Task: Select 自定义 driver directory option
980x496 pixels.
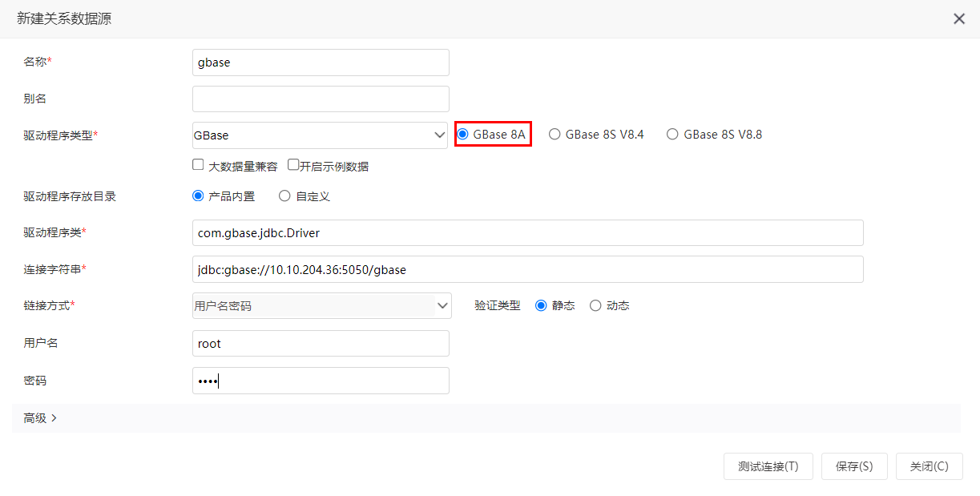Action: (284, 196)
